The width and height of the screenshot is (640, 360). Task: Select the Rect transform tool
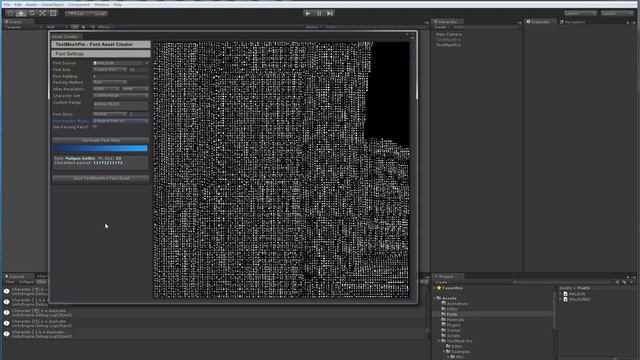53,13
